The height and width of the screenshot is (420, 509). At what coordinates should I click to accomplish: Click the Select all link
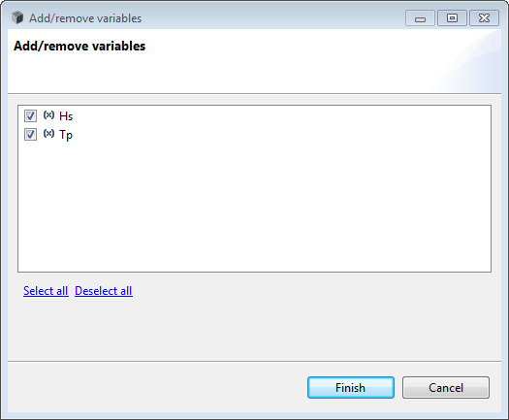point(46,291)
